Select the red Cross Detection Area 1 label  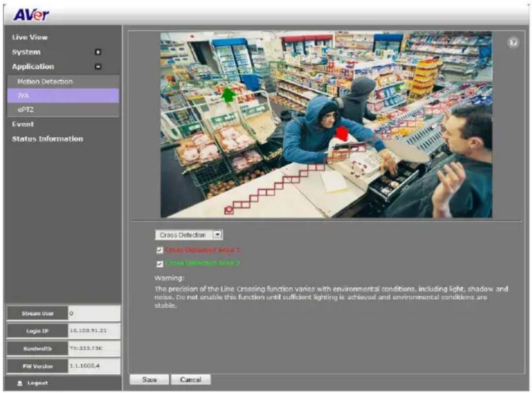[x=202, y=250]
